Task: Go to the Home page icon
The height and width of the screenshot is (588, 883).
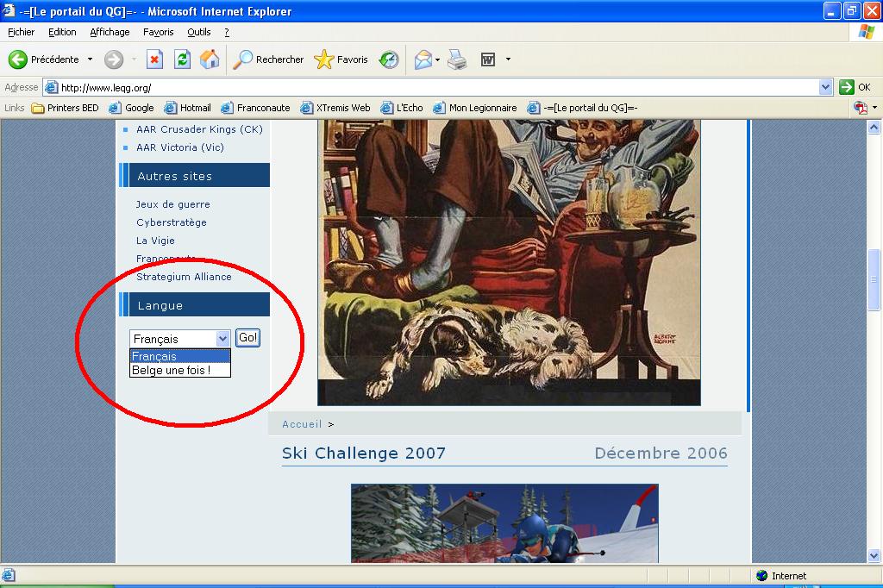Action: 210,59
